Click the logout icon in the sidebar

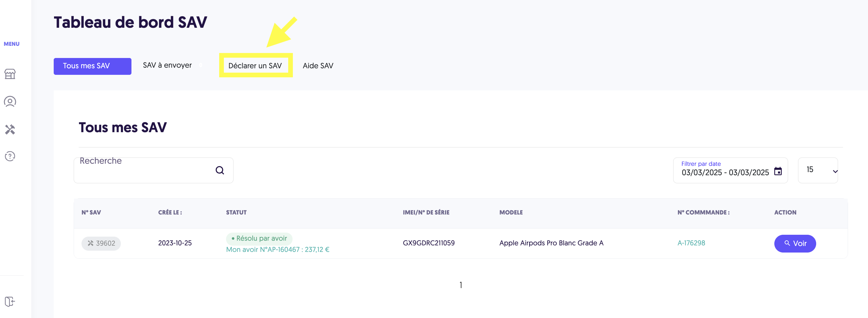pyautogui.click(x=10, y=301)
